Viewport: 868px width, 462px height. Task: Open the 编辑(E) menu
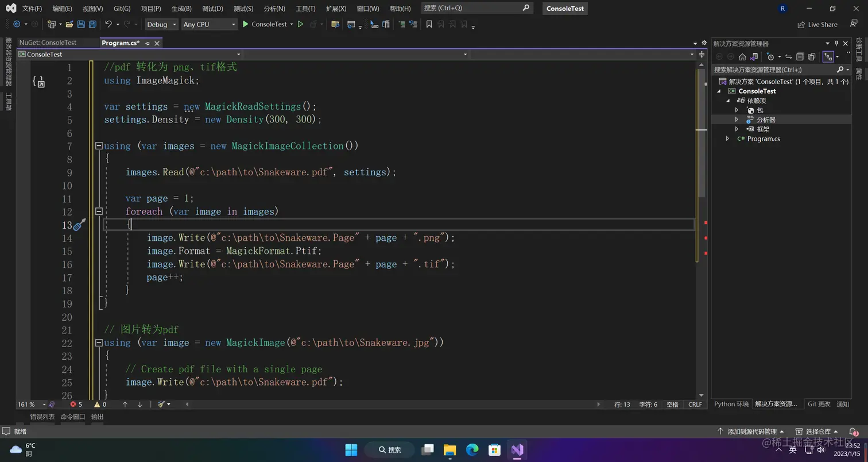[62, 9]
